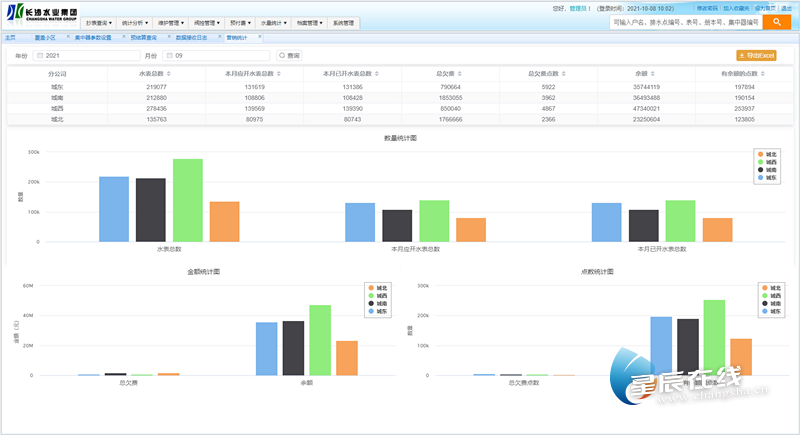The height and width of the screenshot is (435, 800).
Task: Click the calendar icon in the year field
Action: tap(39, 56)
